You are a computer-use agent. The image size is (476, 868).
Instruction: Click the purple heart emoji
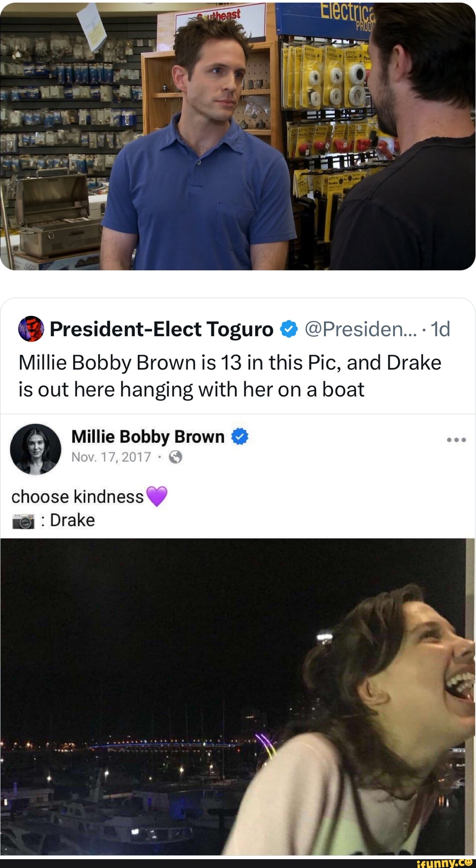tap(156, 497)
